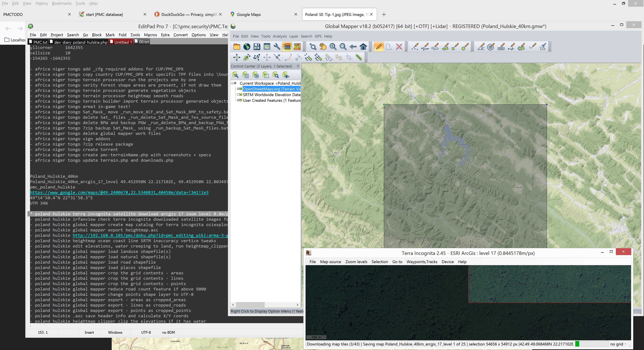Click the Close Layer X icon in Control Center
This screenshot has height=350, width=644.
[255, 75]
